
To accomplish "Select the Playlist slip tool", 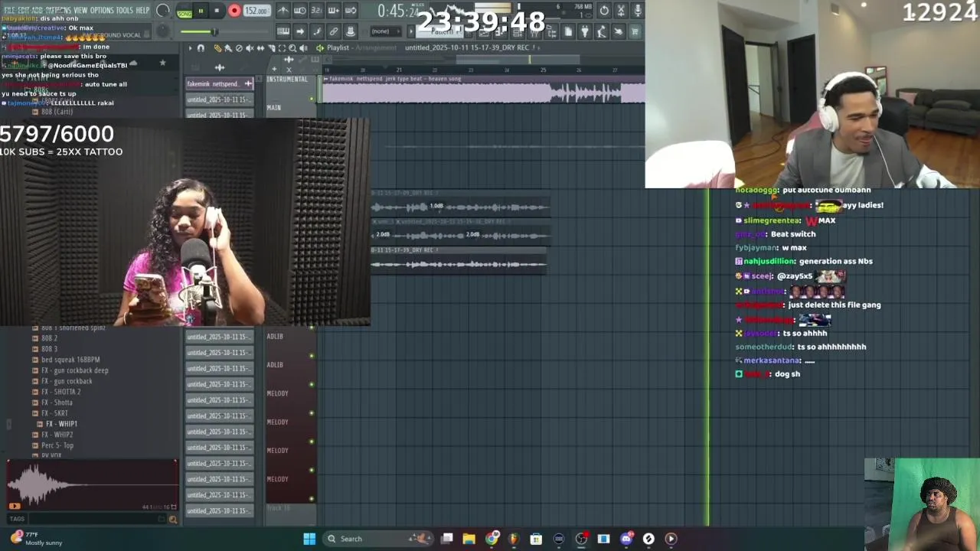I will pyautogui.click(x=260, y=48).
